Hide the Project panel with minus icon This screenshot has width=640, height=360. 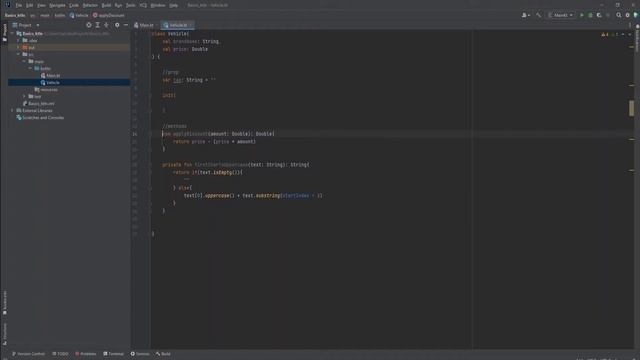[x=126, y=25]
